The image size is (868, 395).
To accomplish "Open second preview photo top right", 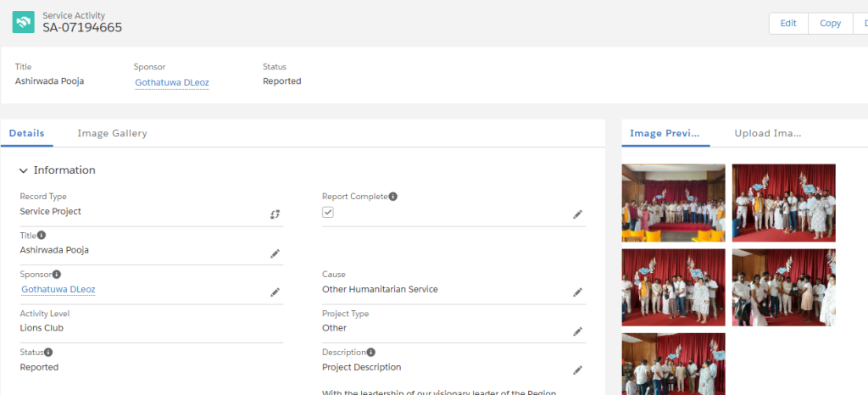I will coord(784,203).
